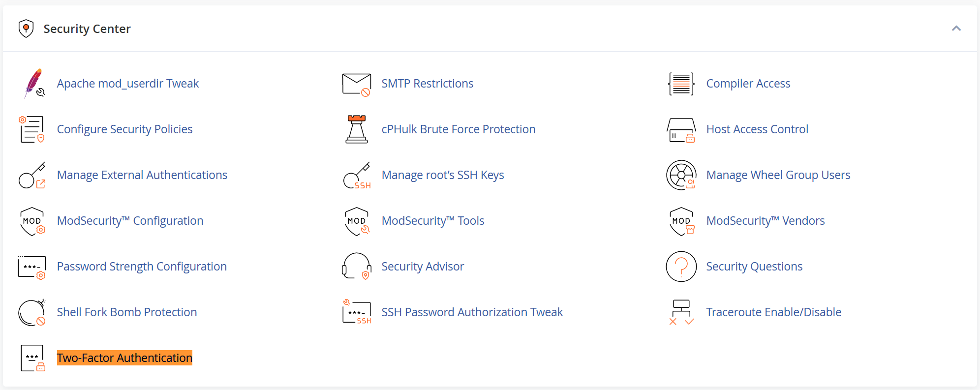Click the Manage root's SSH Keys key icon
Viewport: 980px width, 390px height.
tap(357, 176)
